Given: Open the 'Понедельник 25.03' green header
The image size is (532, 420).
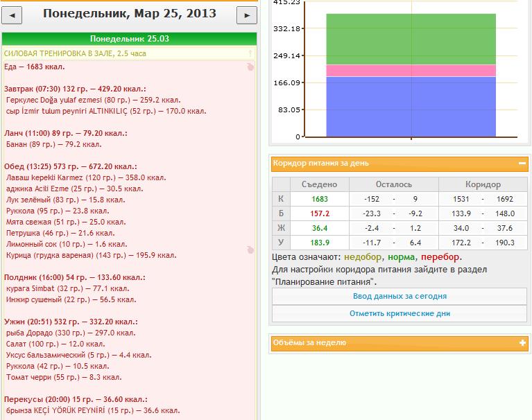Looking at the screenshot, I should 129,39.
